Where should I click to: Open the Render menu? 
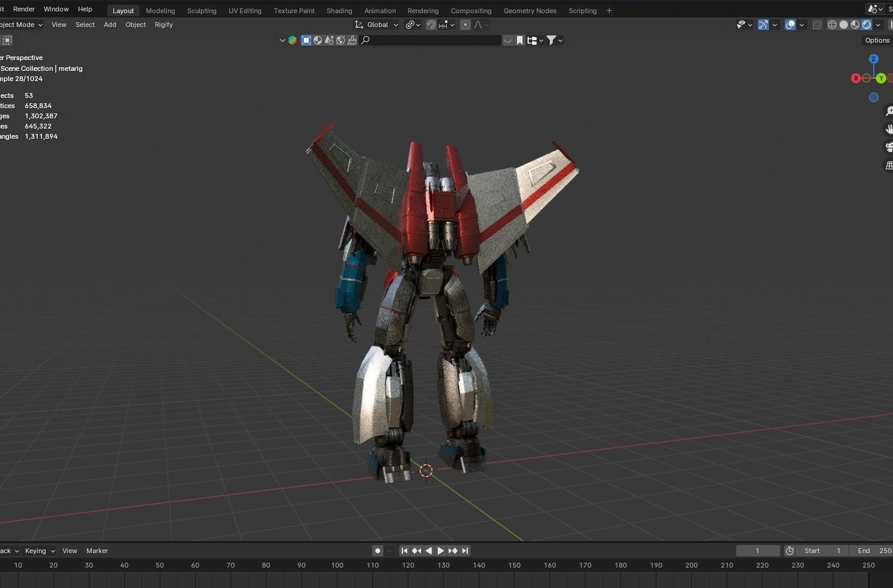(24, 9)
